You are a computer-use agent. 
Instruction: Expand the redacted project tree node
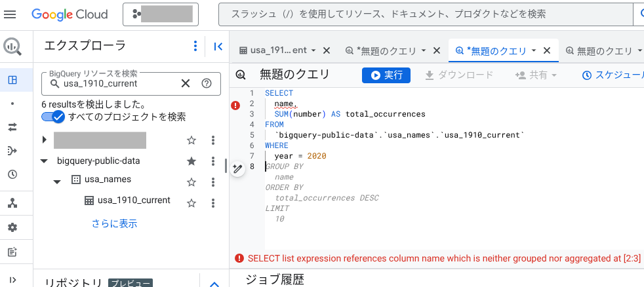[44, 140]
